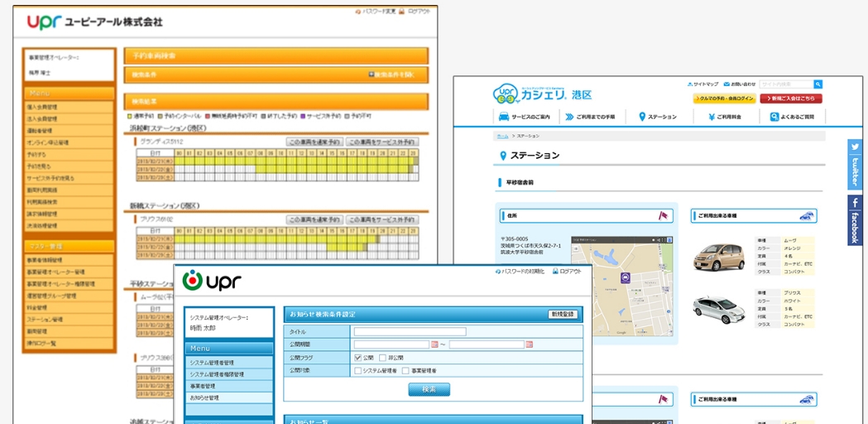Click the orange ムーヴ car photo
The height and width of the screenshot is (424, 868).
tap(718, 258)
